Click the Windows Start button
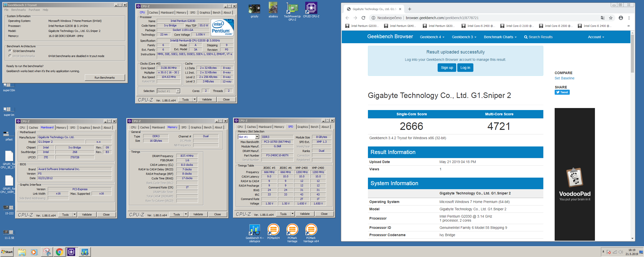Image resolution: width=644 pixels, height=257 pixels. pyautogui.click(x=7, y=252)
